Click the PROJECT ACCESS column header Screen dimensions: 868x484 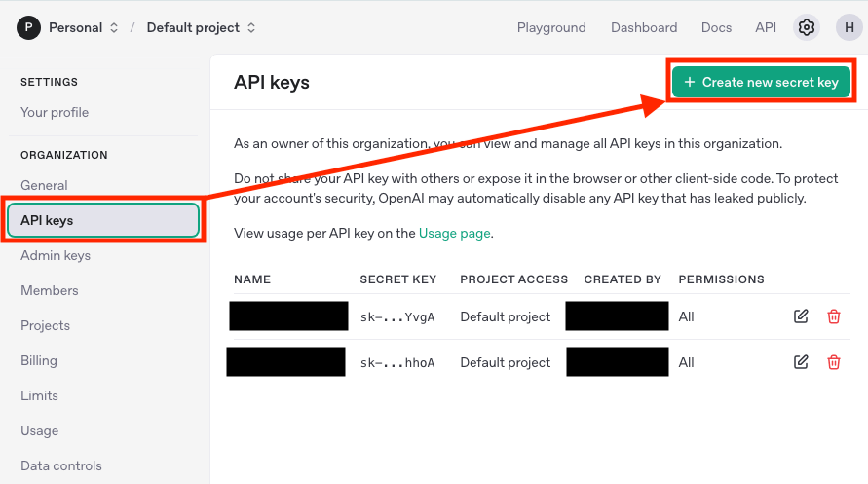[x=513, y=279]
